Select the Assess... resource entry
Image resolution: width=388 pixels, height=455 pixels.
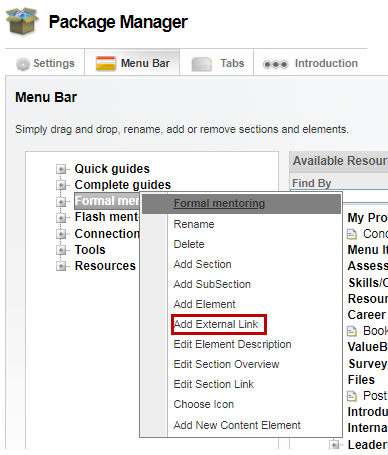click(x=367, y=266)
